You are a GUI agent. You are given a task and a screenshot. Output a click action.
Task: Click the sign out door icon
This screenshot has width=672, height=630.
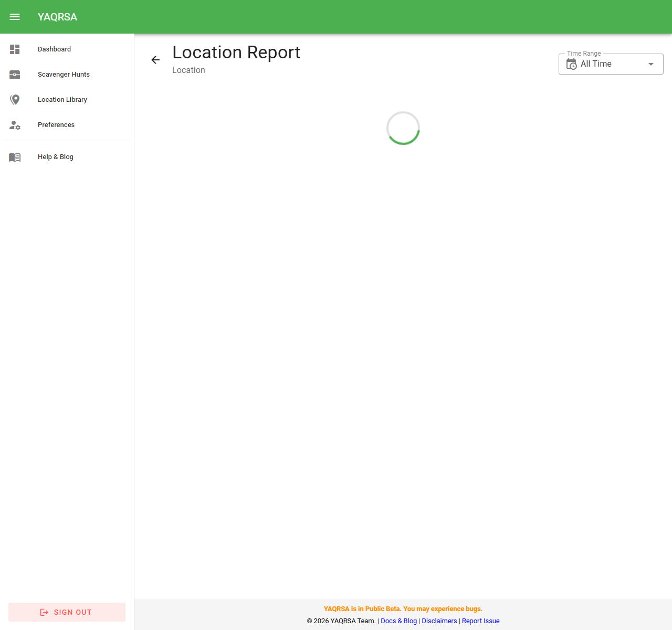click(44, 612)
